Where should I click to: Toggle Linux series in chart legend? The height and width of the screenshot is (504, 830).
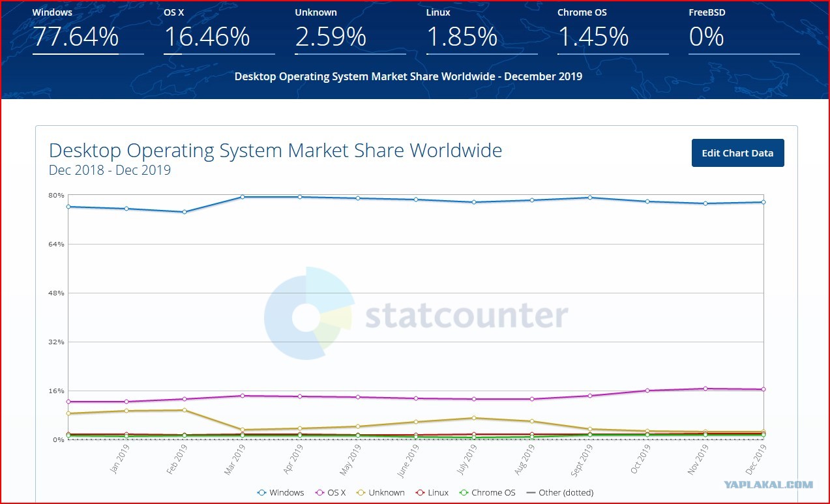[432, 493]
